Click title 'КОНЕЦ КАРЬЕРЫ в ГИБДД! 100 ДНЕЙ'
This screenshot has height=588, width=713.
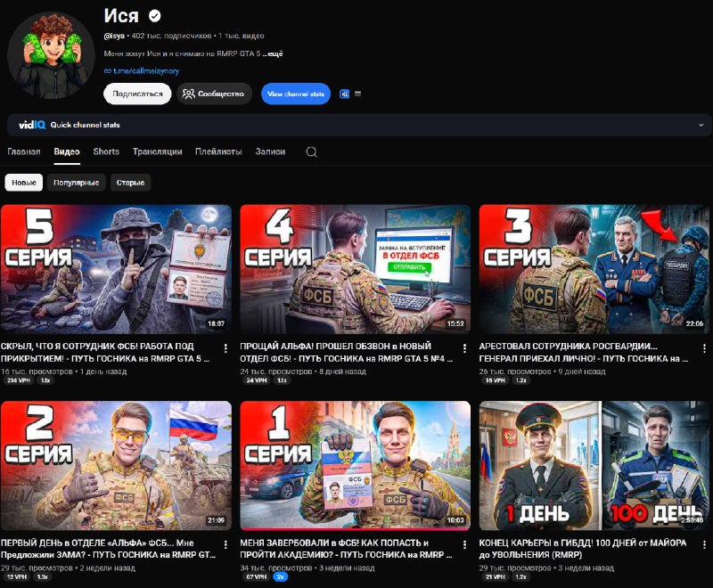click(x=583, y=549)
